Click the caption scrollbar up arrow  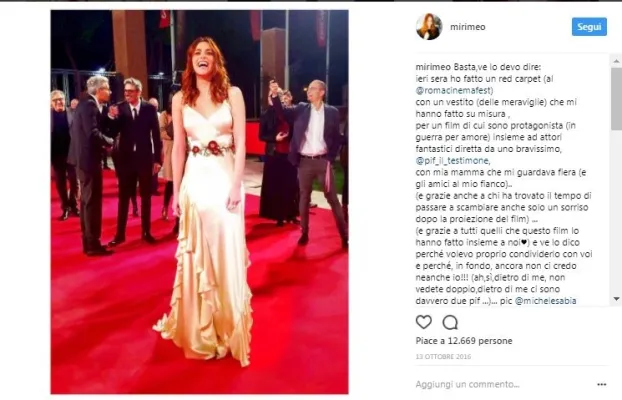[x=616, y=61]
